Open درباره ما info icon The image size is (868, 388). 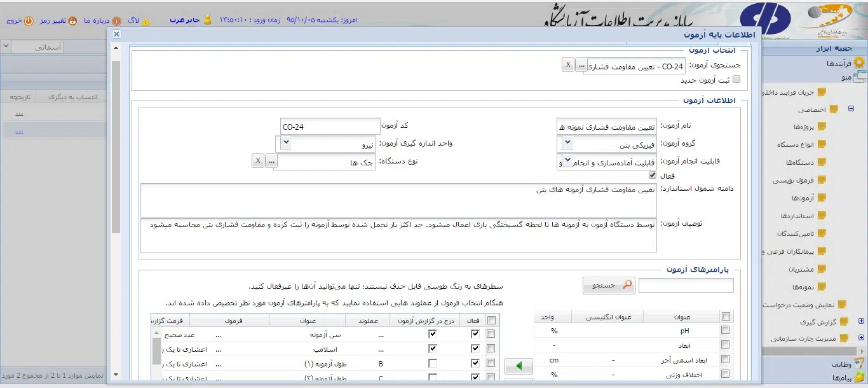[116, 20]
